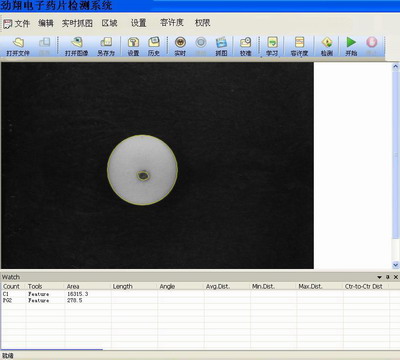Open the 文件 menu

(x=22, y=23)
